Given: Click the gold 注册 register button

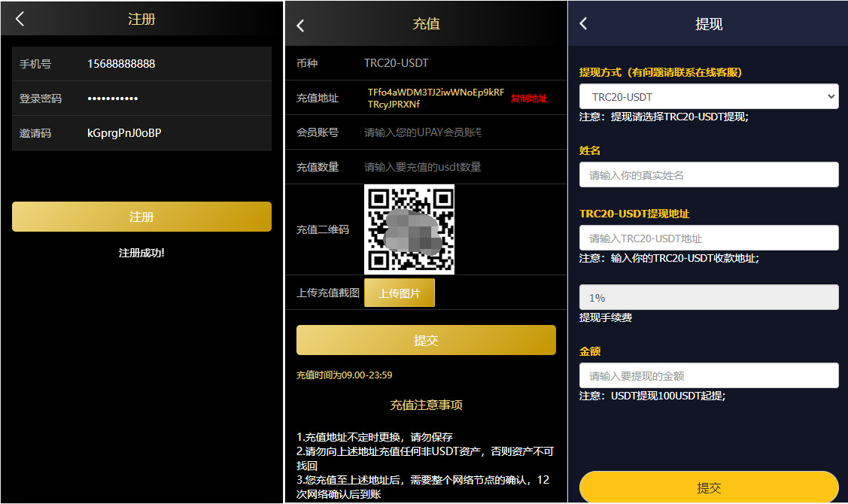Looking at the screenshot, I should point(141,217).
